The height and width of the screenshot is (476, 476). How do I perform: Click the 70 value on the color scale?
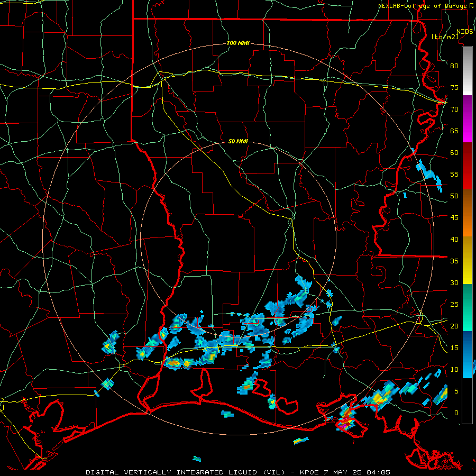pyautogui.click(x=454, y=109)
